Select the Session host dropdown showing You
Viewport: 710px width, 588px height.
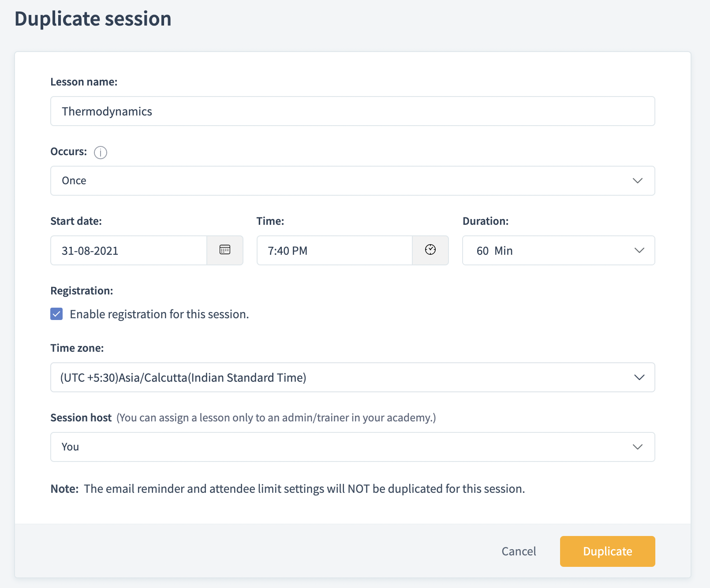[344, 447]
